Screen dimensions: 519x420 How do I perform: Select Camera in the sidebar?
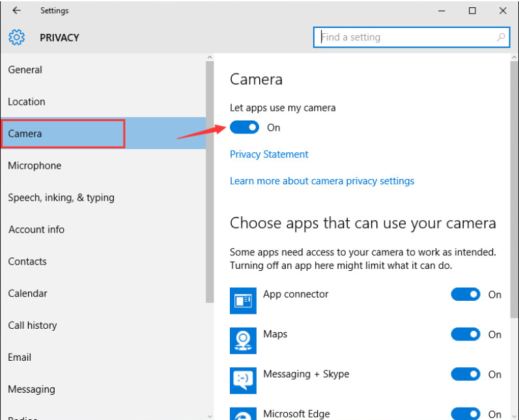pos(103,133)
